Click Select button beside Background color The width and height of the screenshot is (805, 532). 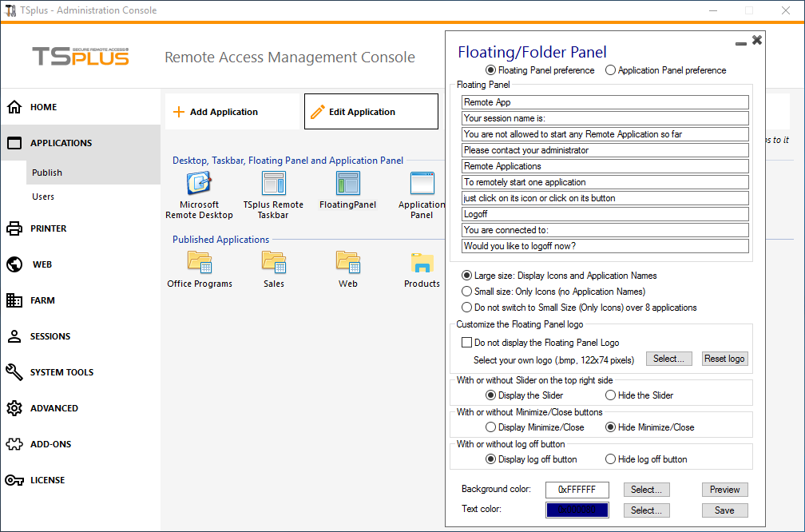click(x=646, y=490)
